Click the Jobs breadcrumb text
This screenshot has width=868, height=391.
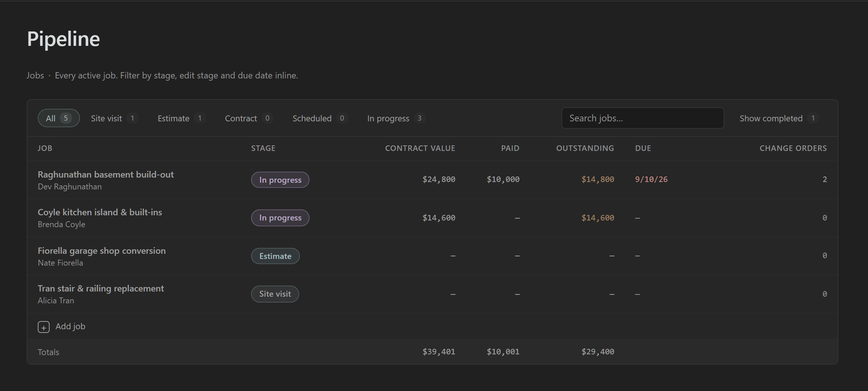point(35,75)
